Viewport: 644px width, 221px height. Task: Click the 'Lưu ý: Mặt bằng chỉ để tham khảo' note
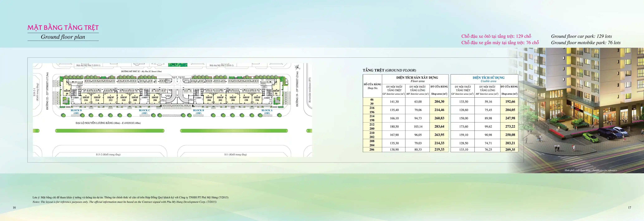coord(130,197)
